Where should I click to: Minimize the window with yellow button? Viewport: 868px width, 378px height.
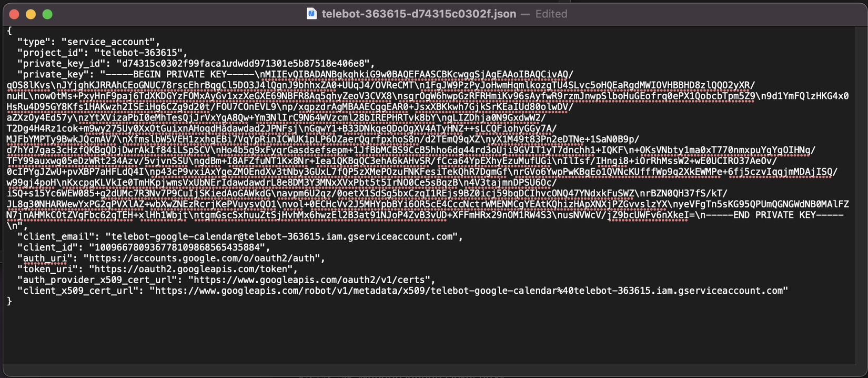31,14
